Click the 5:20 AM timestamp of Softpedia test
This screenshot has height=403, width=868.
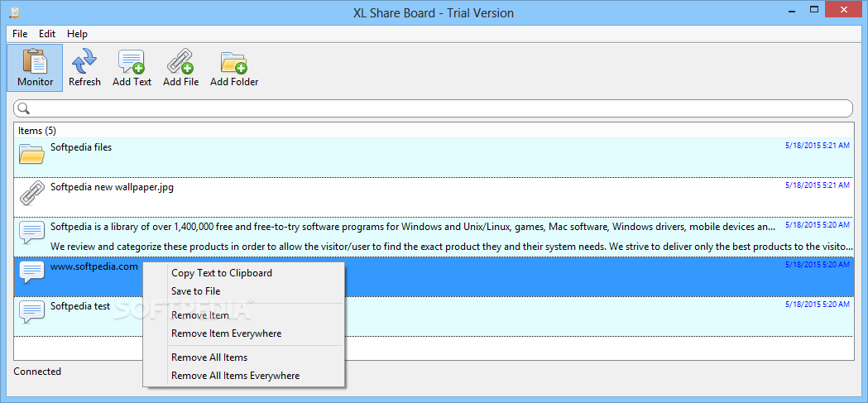coord(817,305)
